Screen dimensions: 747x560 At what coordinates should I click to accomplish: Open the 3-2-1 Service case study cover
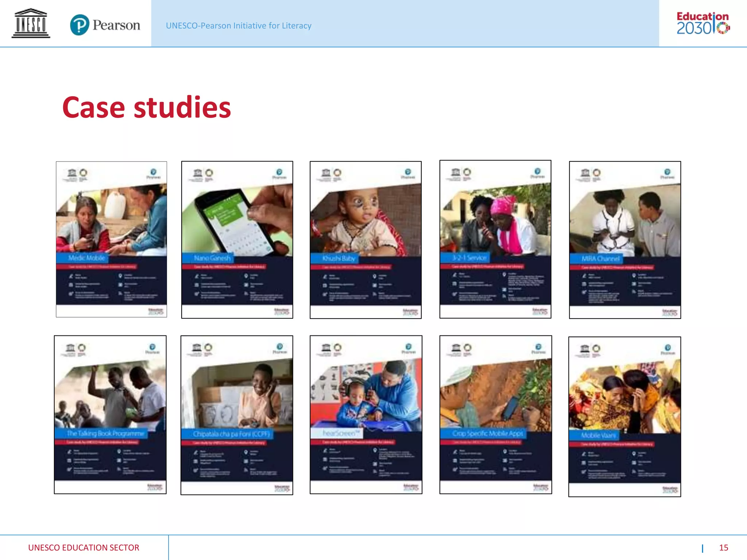point(495,239)
